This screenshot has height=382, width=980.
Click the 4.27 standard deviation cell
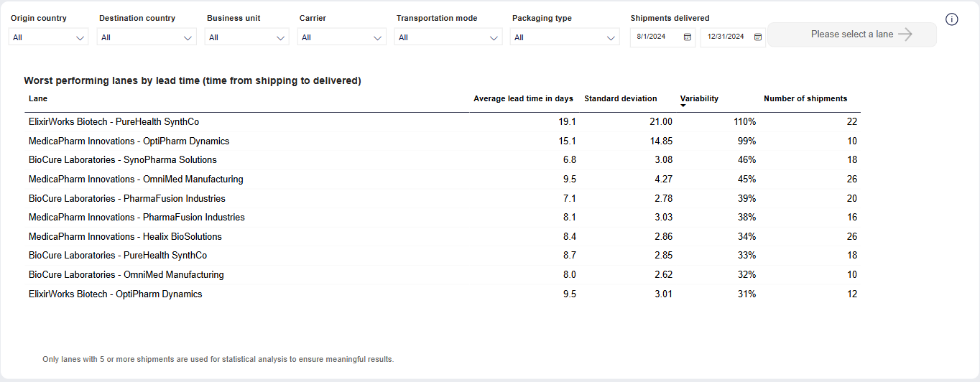coord(663,179)
